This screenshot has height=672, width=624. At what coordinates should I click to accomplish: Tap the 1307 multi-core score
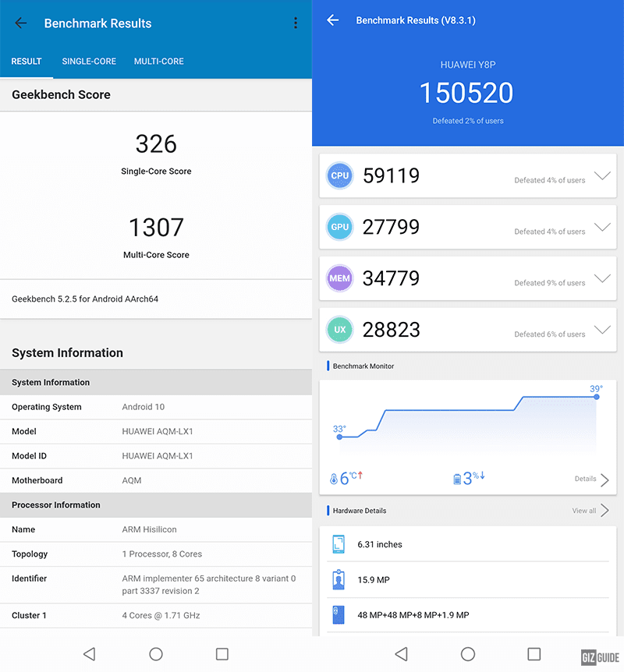click(156, 227)
